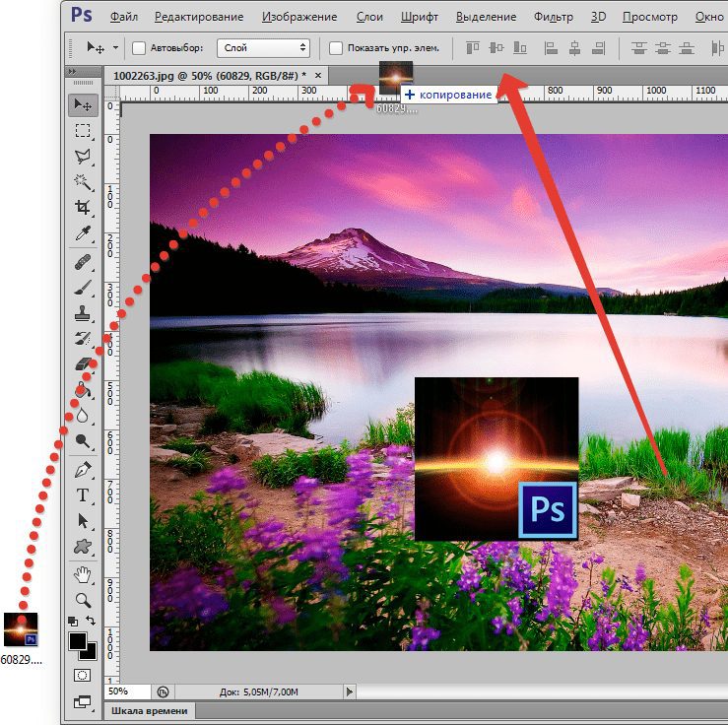Change screen mode button

[x=83, y=702]
